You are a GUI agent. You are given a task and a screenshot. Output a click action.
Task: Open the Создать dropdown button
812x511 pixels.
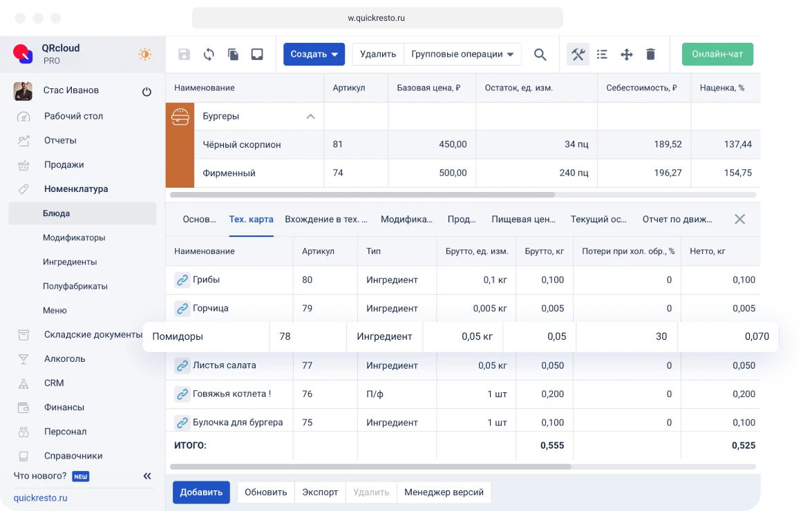(314, 55)
